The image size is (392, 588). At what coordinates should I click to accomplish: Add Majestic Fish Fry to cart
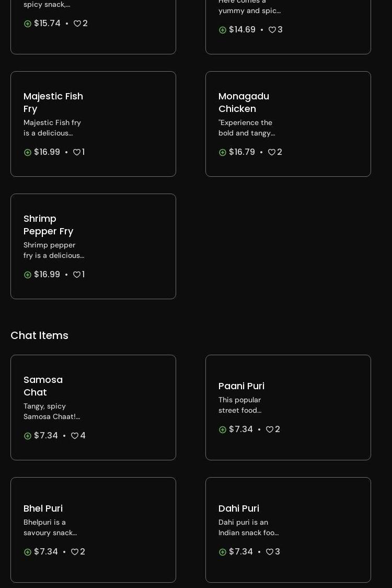coord(28,152)
